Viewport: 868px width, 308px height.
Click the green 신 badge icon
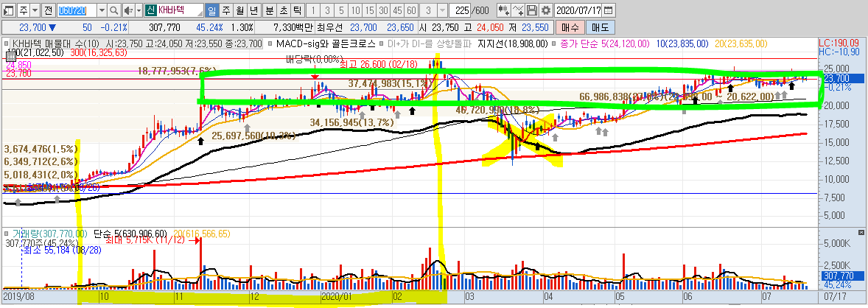151,10
